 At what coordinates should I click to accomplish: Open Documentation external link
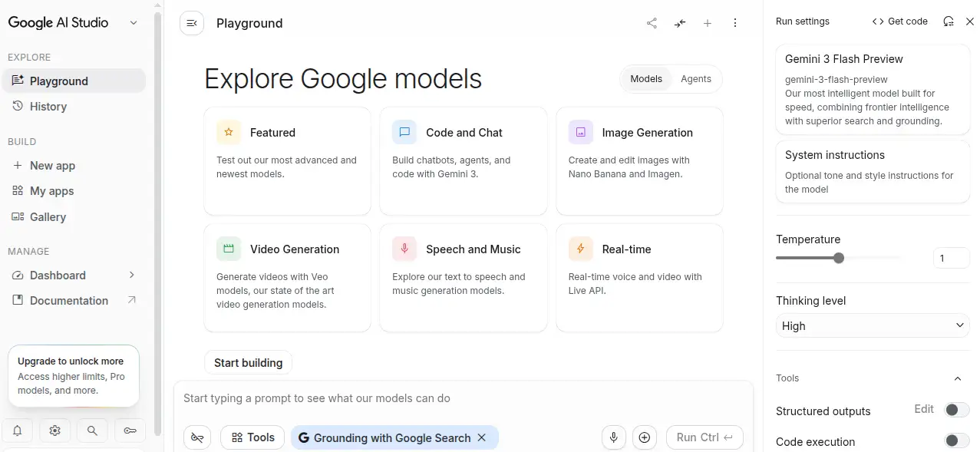pos(74,301)
